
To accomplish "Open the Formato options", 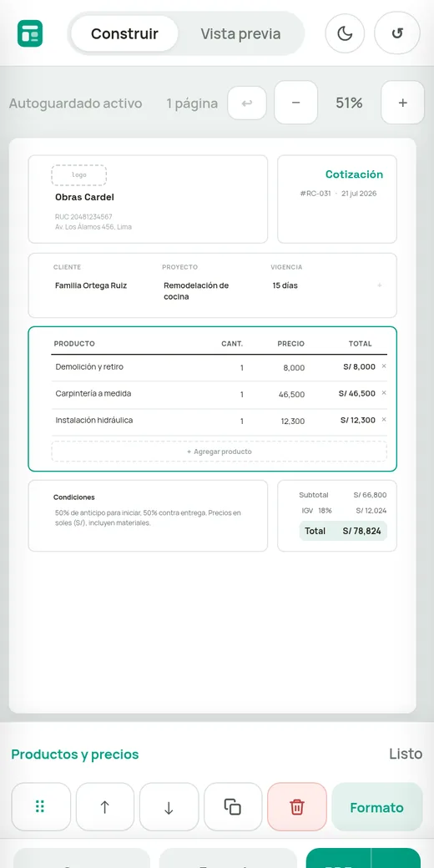I will tap(377, 807).
